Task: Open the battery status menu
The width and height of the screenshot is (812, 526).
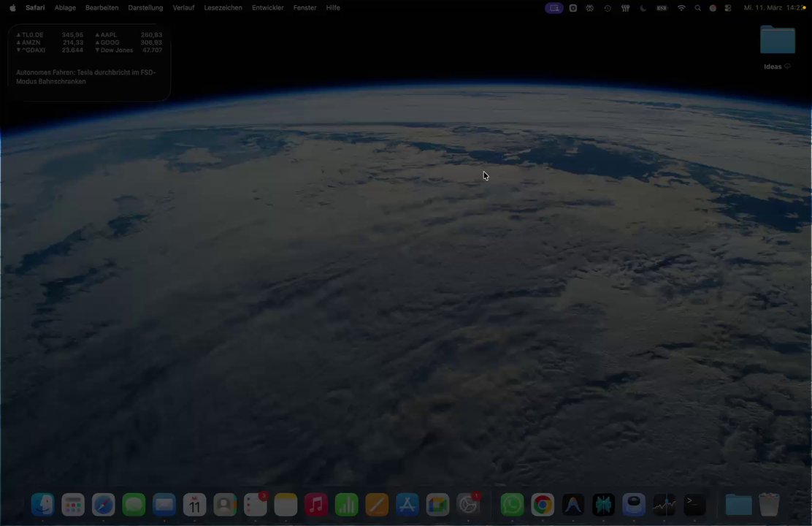Action: click(x=662, y=8)
